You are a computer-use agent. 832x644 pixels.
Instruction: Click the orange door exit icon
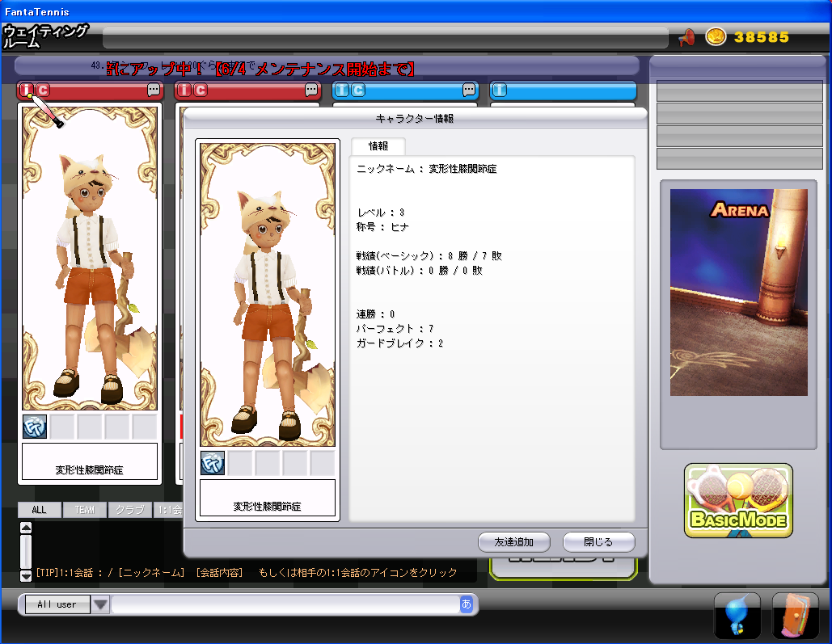pyautogui.click(x=795, y=616)
